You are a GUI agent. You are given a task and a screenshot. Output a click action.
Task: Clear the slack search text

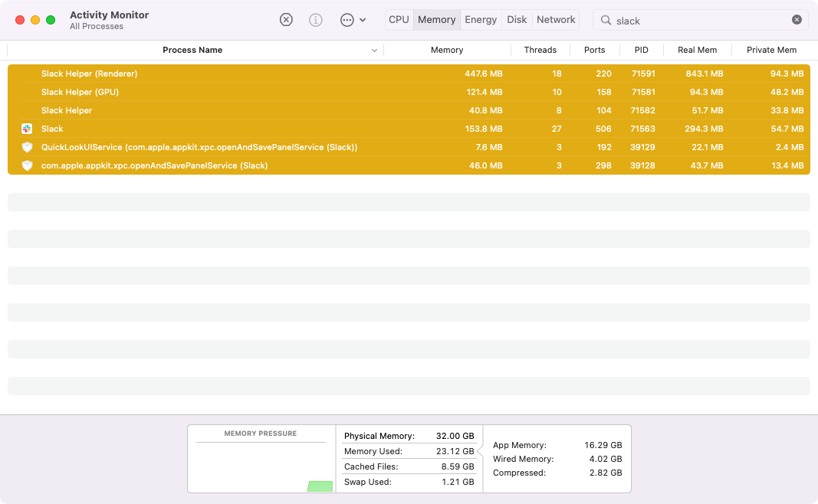797,20
